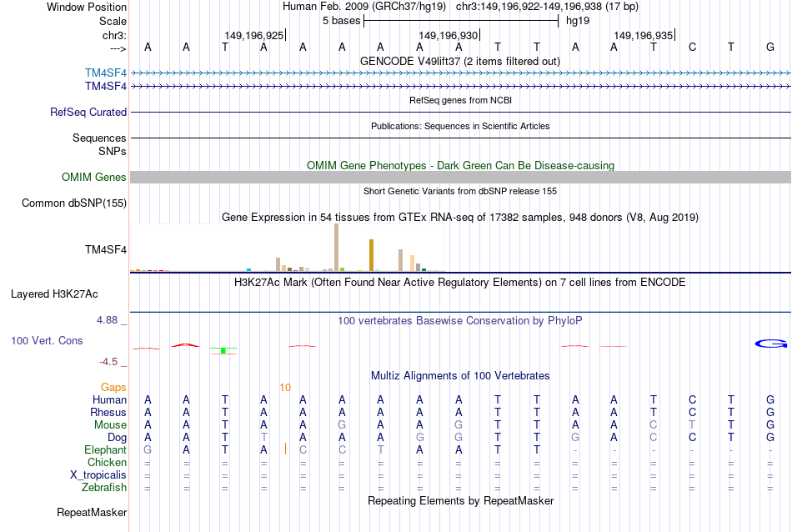Select the RefSeq Curated track label
Viewport: 792px width, 532px height.
tap(88, 113)
